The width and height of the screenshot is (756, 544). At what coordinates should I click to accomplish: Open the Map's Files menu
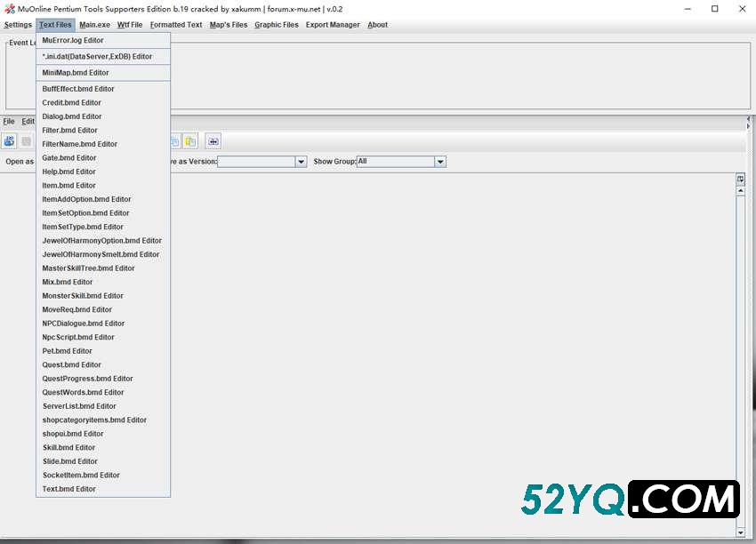[x=229, y=25]
